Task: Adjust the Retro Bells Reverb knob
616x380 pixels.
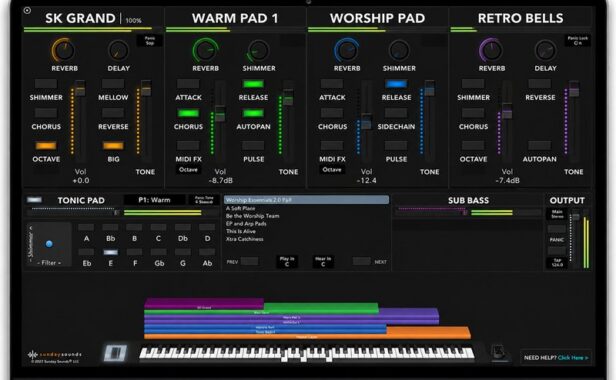Action: (491, 50)
